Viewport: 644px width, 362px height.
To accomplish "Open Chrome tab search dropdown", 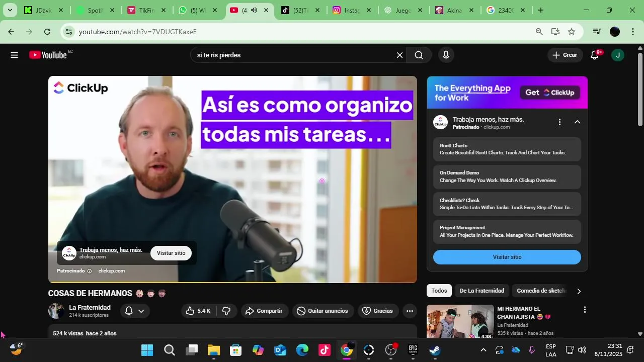I will [x=10, y=10].
